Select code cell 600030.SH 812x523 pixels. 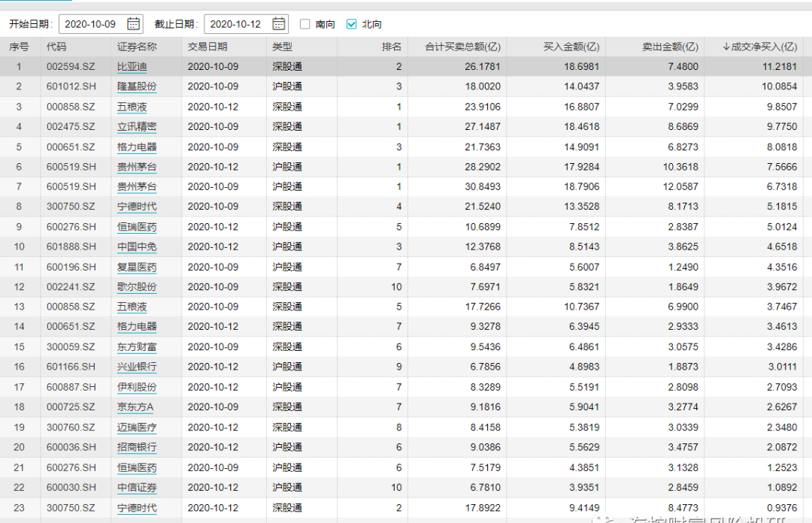(71, 487)
